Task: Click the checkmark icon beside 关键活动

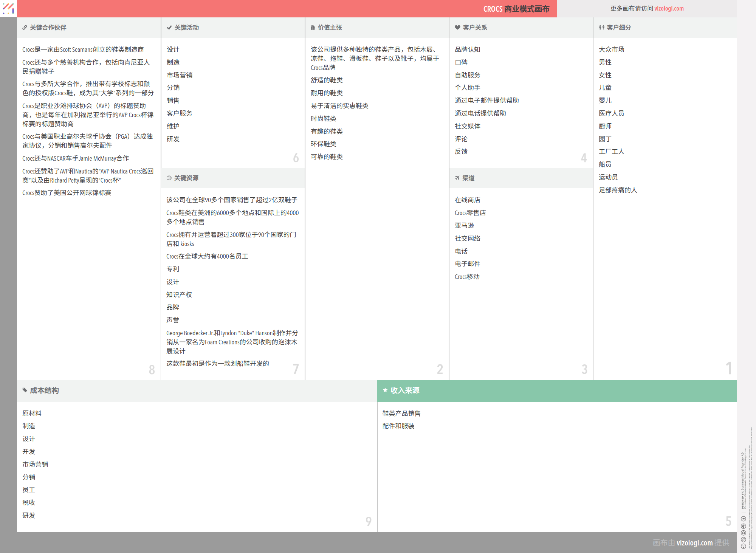Action: 169,28
